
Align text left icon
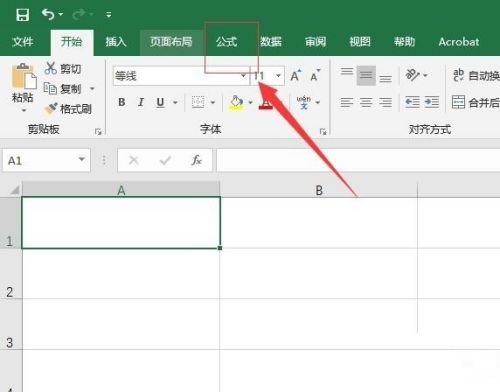click(347, 102)
